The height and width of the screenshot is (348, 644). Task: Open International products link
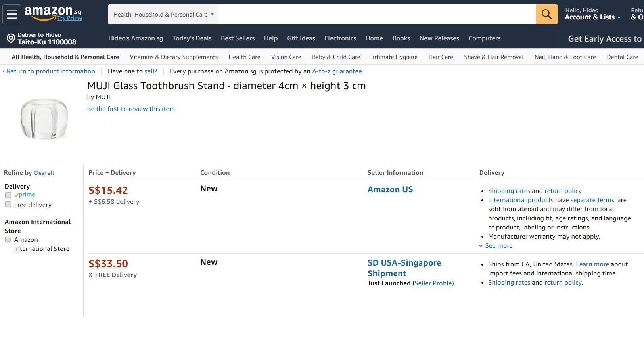pyautogui.click(x=521, y=200)
